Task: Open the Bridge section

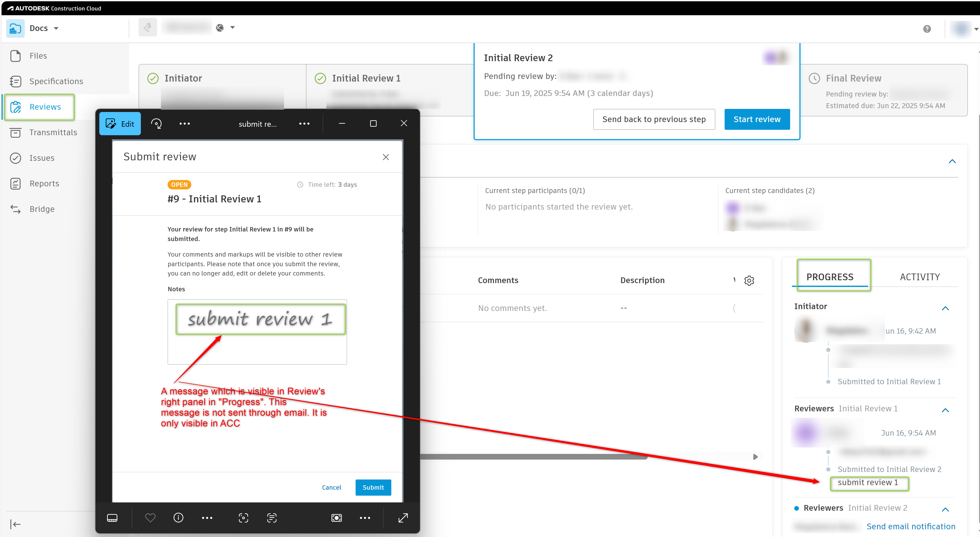Action: tap(42, 209)
